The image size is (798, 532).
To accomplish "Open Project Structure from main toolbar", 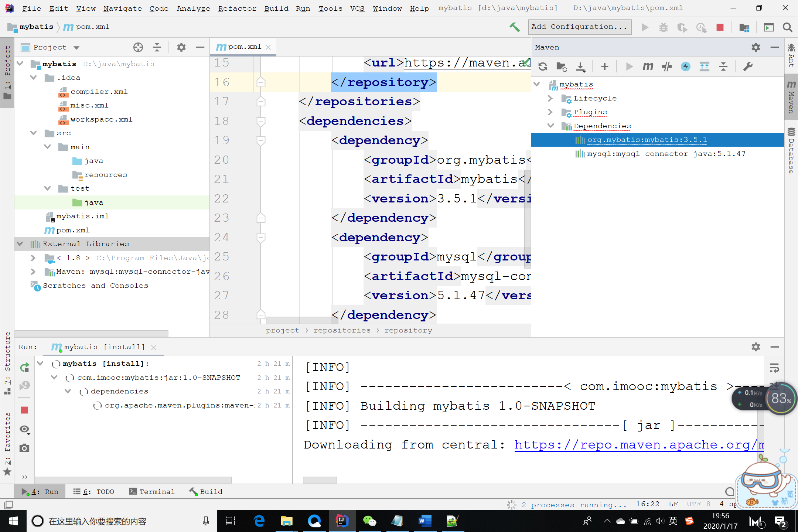I will 744,27.
